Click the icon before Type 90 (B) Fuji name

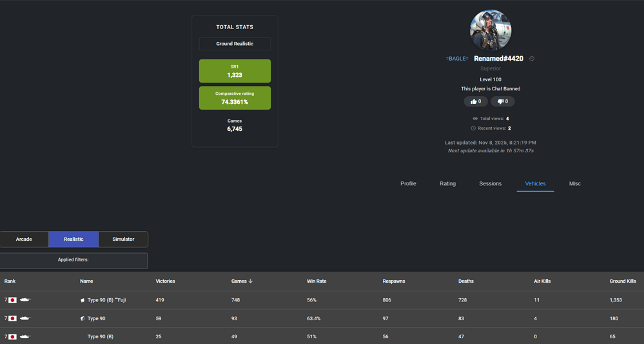click(83, 300)
